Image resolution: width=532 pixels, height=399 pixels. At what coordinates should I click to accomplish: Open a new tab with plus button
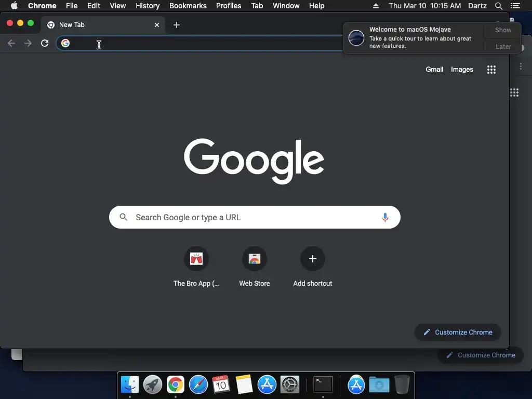[x=177, y=25]
